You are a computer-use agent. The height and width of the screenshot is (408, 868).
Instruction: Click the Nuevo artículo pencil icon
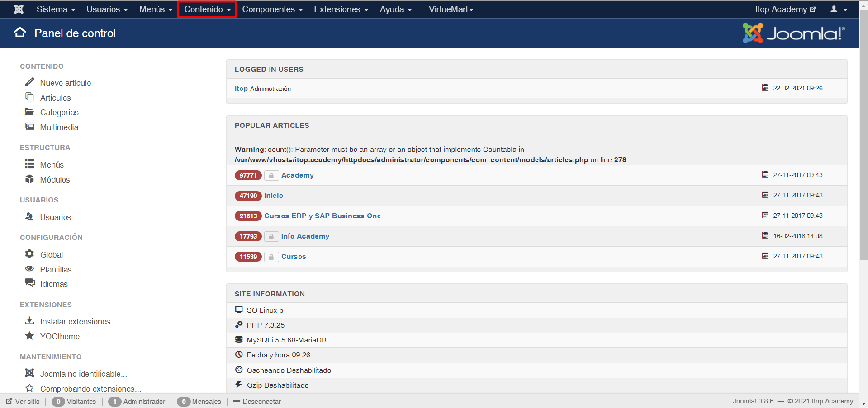pos(29,82)
